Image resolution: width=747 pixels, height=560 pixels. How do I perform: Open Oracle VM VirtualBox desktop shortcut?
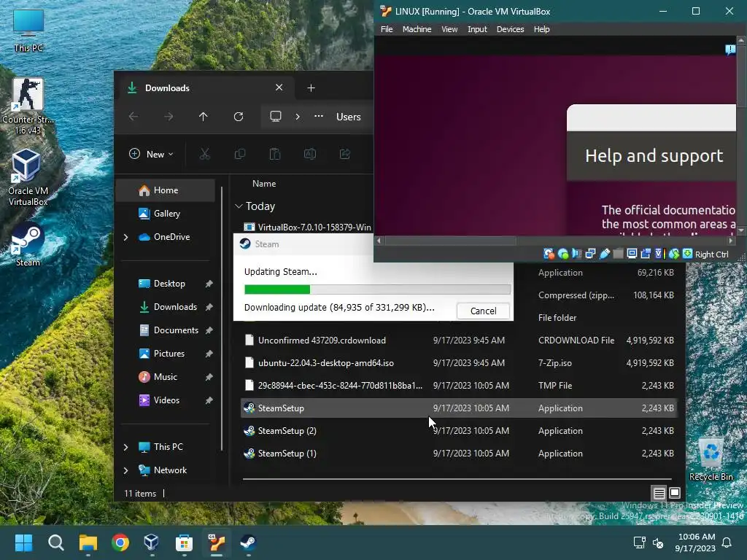click(x=28, y=177)
